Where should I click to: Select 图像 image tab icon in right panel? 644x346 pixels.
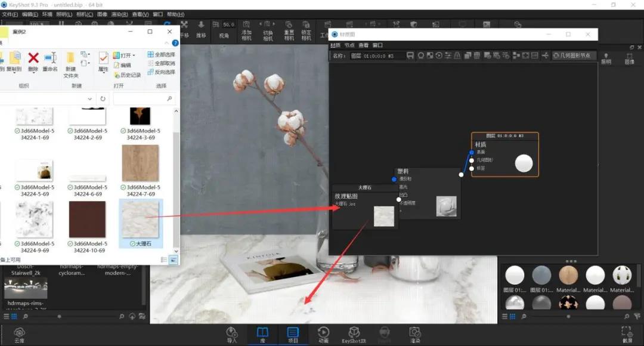629,58
